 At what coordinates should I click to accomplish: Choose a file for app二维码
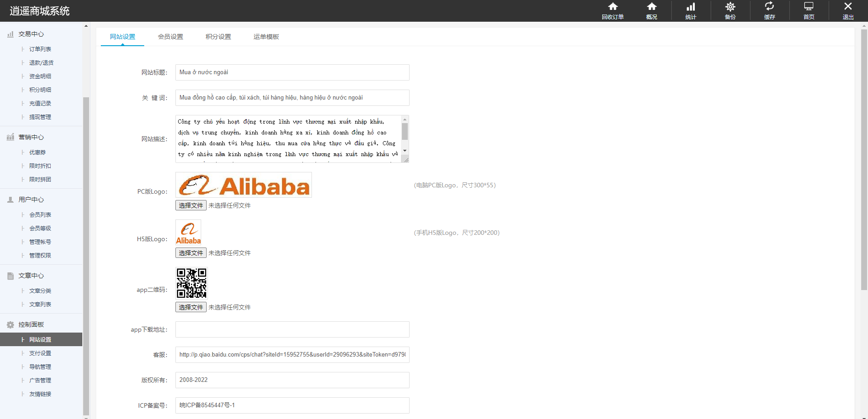point(191,307)
